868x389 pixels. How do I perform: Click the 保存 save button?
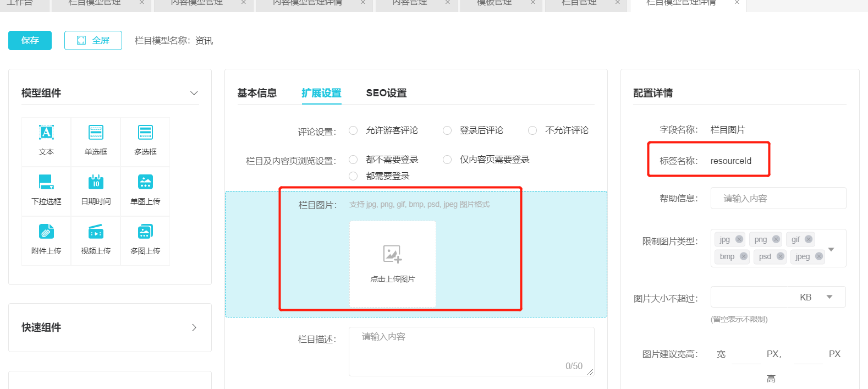30,40
